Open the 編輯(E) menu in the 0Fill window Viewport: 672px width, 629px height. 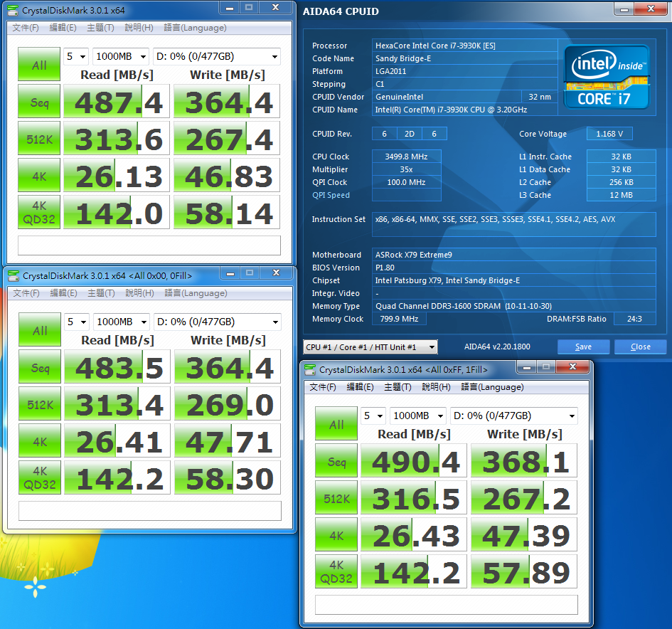click(63, 293)
